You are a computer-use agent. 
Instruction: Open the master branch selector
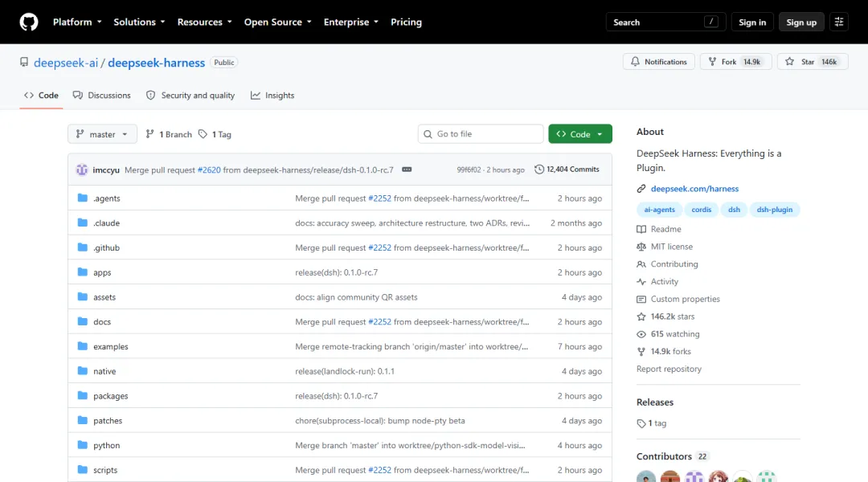pyautogui.click(x=102, y=134)
